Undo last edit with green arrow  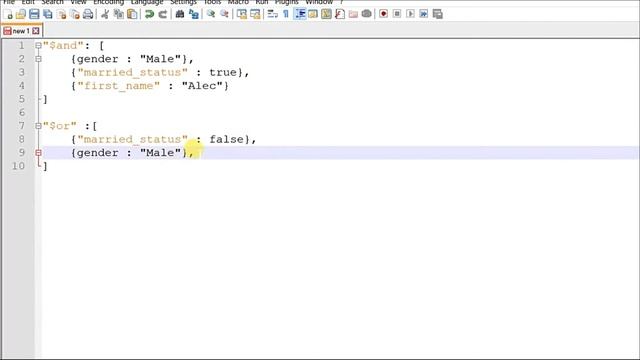coord(149,14)
